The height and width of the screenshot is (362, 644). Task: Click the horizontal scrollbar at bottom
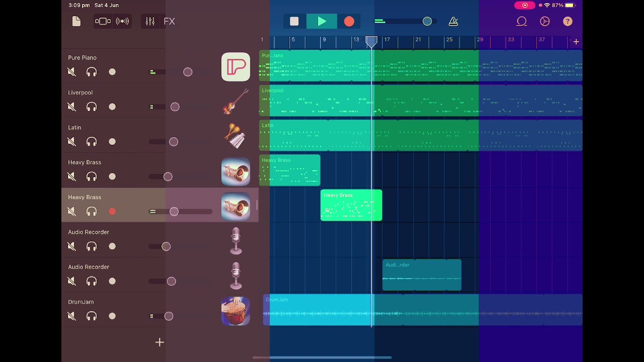click(x=322, y=358)
